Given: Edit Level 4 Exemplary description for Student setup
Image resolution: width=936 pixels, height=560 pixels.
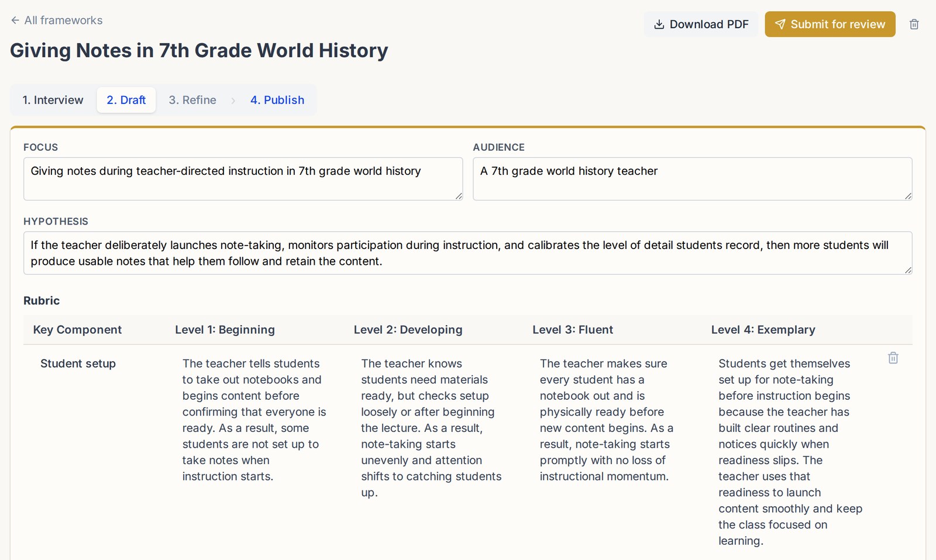Looking at the screenshot, I should (791, 452).
